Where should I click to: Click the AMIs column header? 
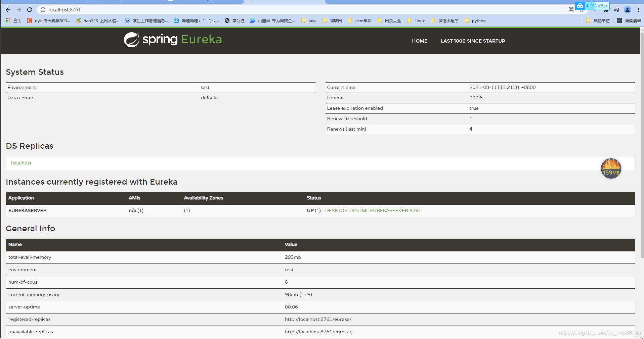(x=134, y=198)
